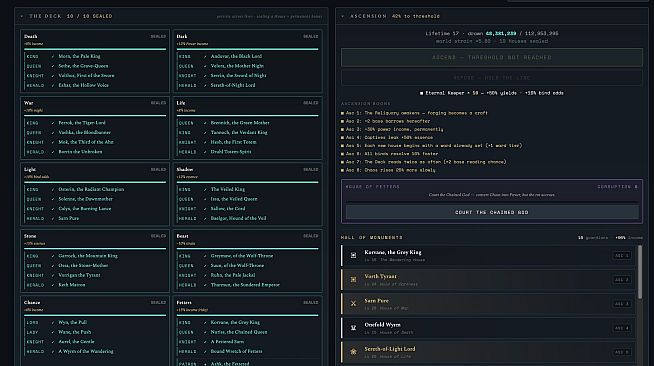
Task: Collapse The Deck panel using its chevron
Action: pos(22,16)
